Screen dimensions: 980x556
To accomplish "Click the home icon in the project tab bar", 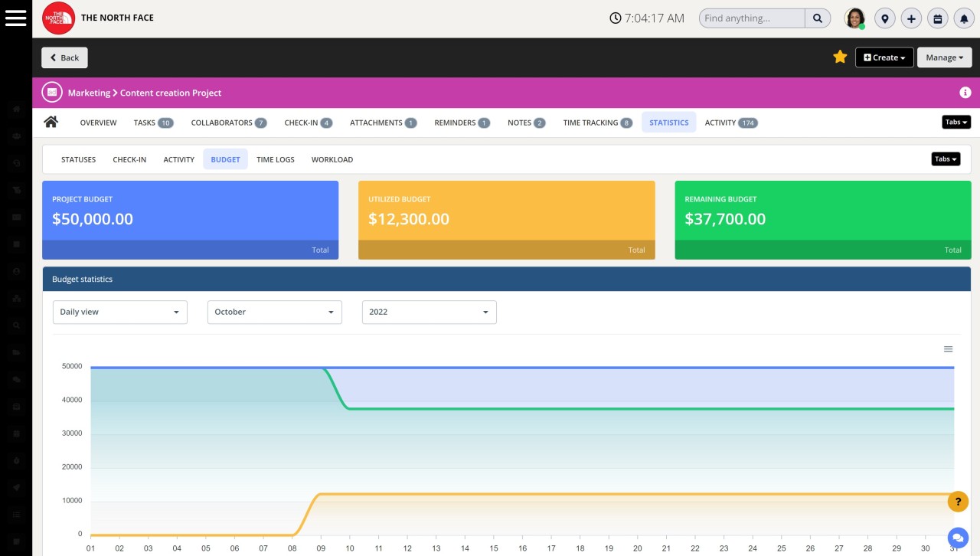I will coord(51,121).
